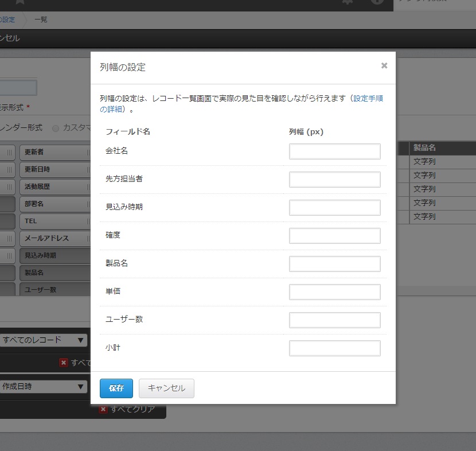The width and height of the screenshot is (476, 451).
Task: Select the 部署名 field item
Action: coord(55,204)
